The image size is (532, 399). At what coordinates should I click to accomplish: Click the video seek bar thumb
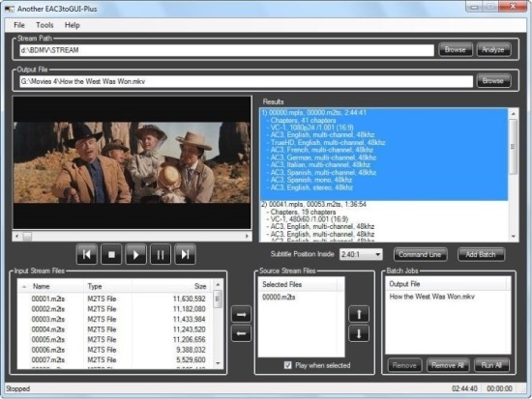[x=27, y=237]
